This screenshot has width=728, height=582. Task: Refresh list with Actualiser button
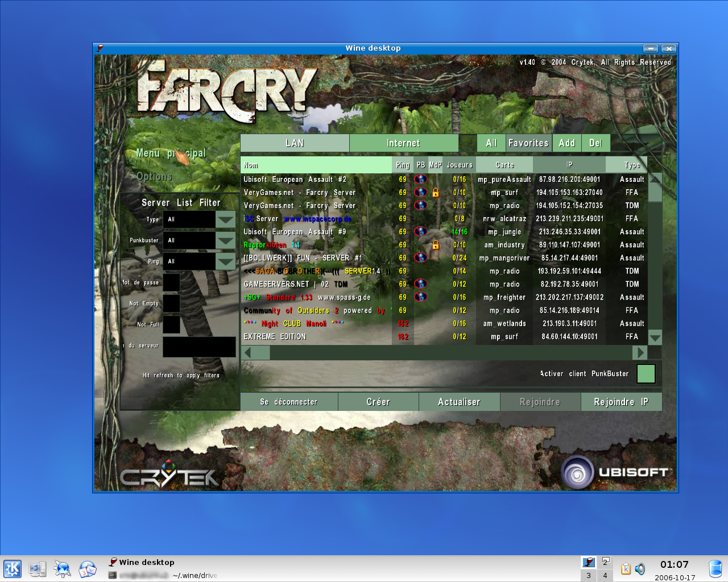[x=459, y=402]
